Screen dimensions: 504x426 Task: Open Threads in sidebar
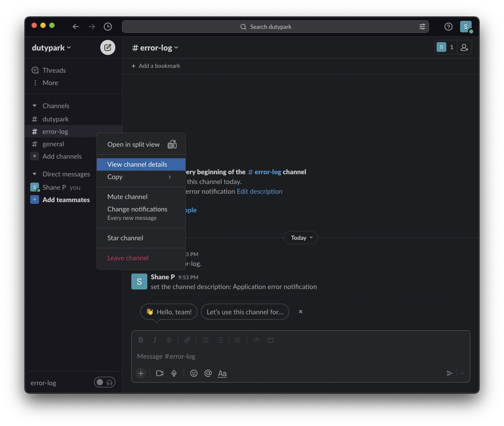tap(74, 70)
